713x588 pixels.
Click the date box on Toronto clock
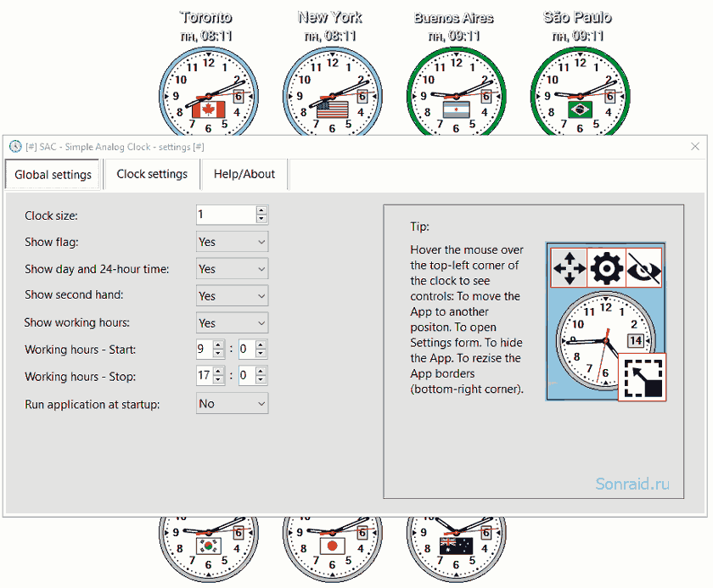click(239, 97)
